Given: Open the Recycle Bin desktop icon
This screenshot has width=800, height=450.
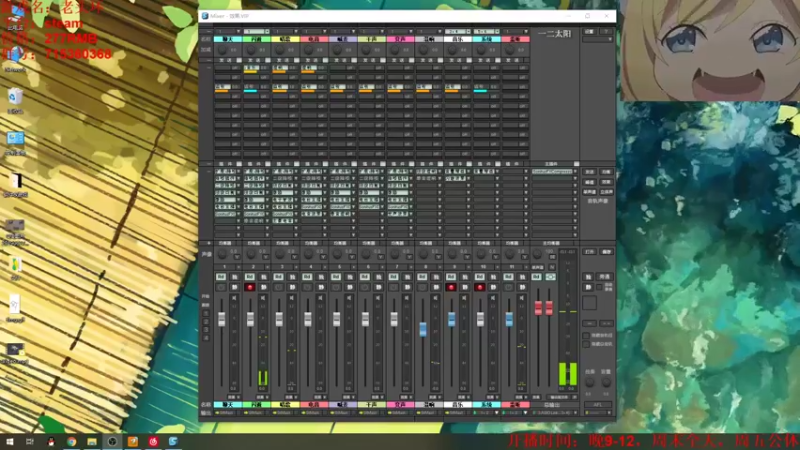Looking at the screenshot, I should point(15,101).
